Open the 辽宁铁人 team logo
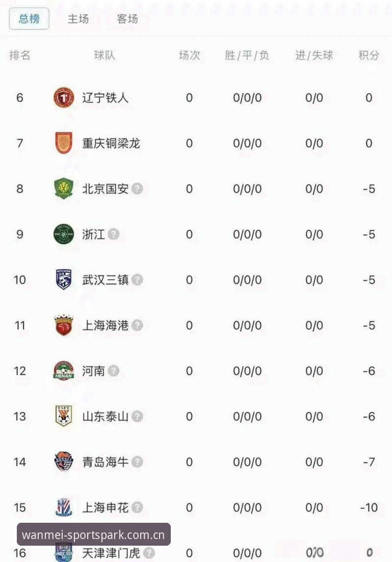The image size is (392, 562). [x=64, y=97]
